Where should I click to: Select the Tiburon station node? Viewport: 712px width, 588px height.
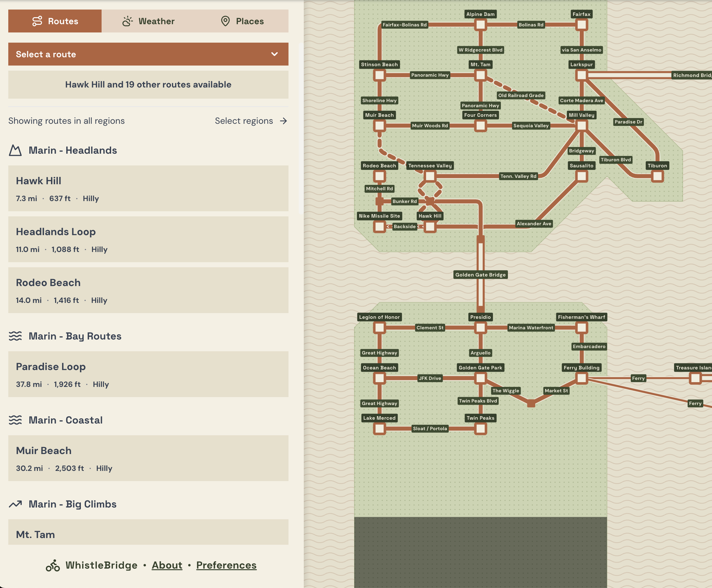pos(658,176)
